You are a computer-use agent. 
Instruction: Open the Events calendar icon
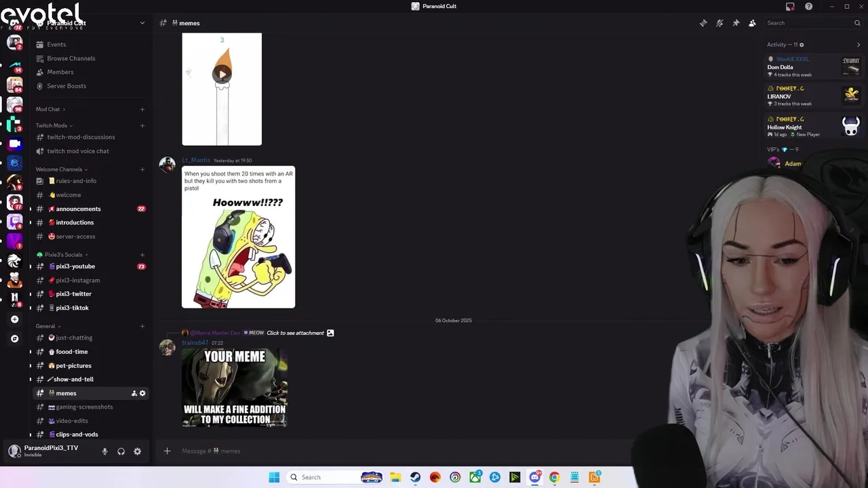coord(39,45)
